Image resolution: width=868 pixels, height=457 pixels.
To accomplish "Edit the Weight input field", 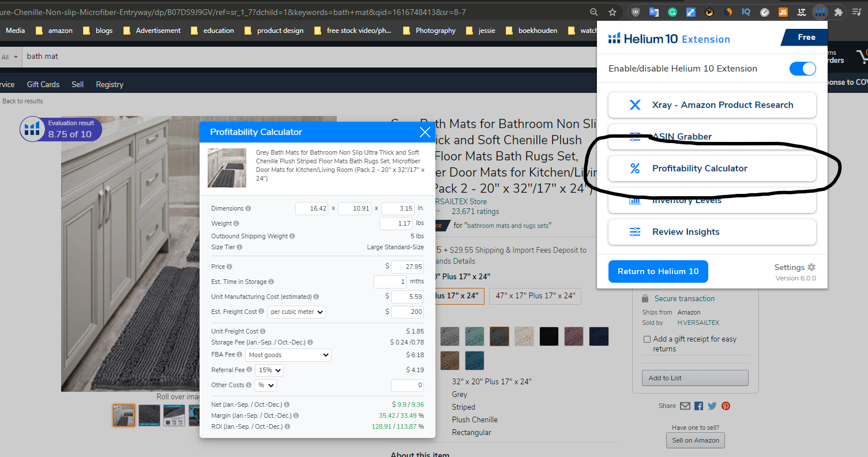I will (396, 223).
